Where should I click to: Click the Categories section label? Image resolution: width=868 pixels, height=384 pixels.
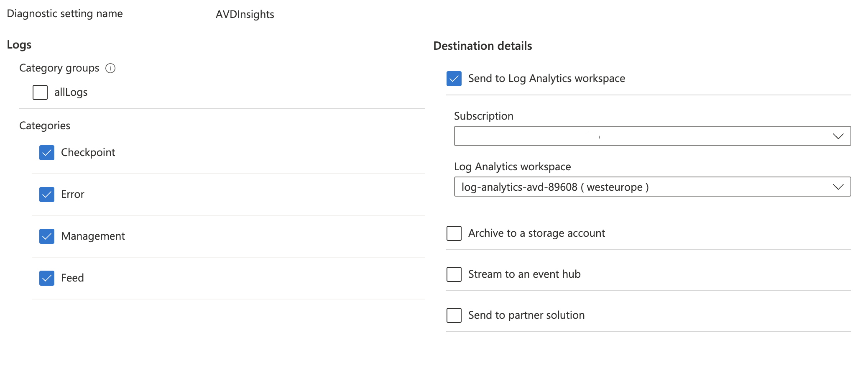pyautogui.click(x=45, y=125)
